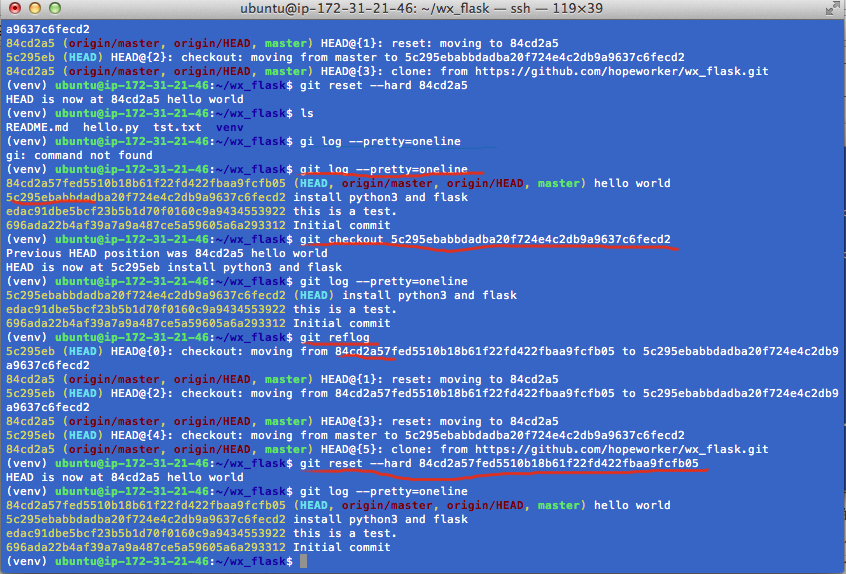The width and height of the screenshot is (846, 574).
Task: Click the lone 'ls' command
Action: [x=307, y=113]
